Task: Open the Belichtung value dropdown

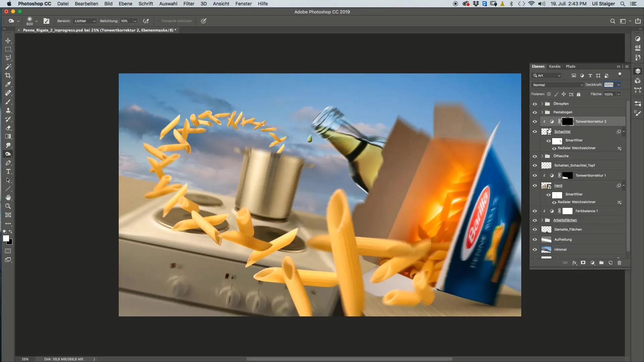Action: [x=135, y=21]
